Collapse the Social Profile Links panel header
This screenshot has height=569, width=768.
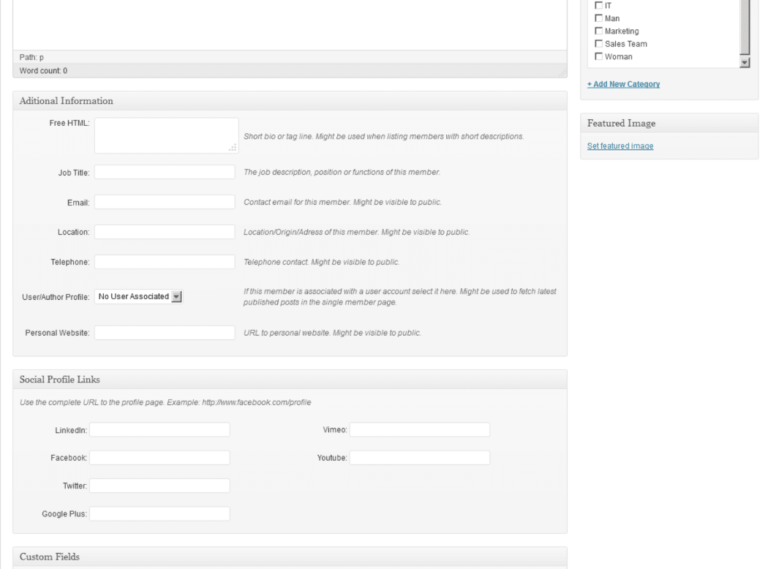(290, 379)
